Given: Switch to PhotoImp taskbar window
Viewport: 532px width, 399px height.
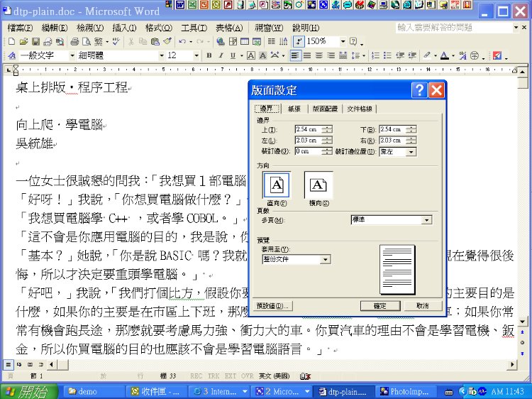Looking at the screenshot, I should pos(406,391).
